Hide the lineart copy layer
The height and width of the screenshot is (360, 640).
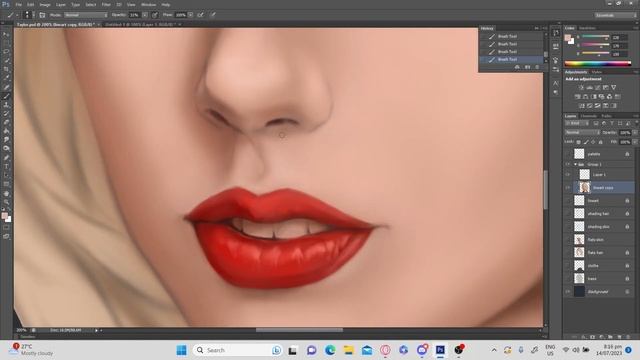point(568,188)
